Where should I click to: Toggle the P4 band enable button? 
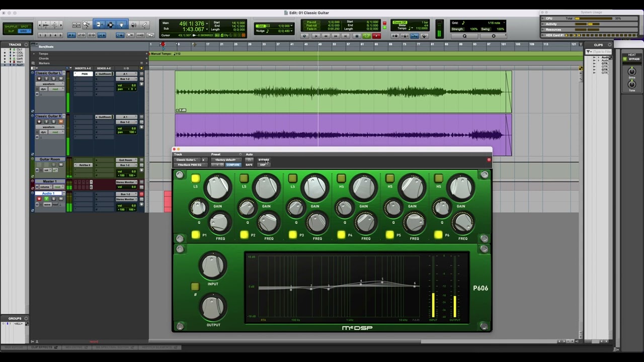pyautogui.click(x=341, y=235)
